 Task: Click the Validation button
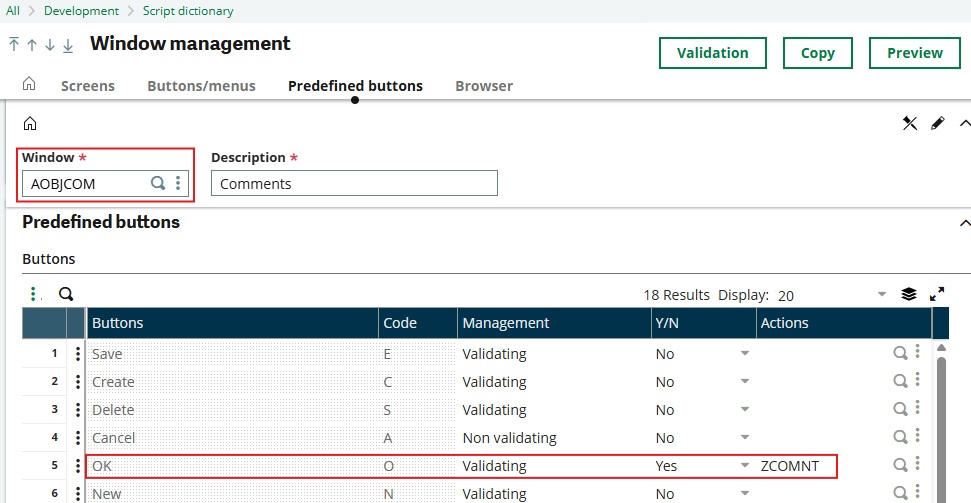pyautogui.click(x=712, y=53)
